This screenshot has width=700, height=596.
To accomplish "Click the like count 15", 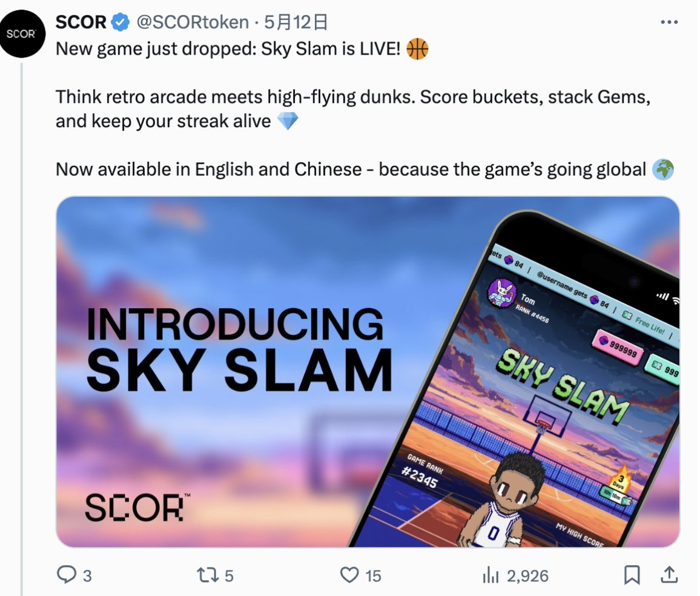I will 373,575.
